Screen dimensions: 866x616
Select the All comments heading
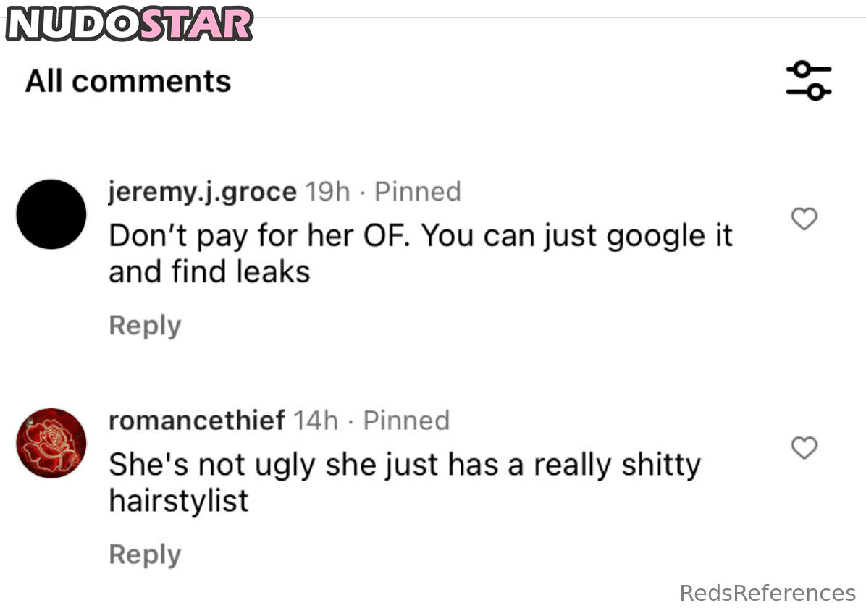pyautogui.click(x=128, y=81)
